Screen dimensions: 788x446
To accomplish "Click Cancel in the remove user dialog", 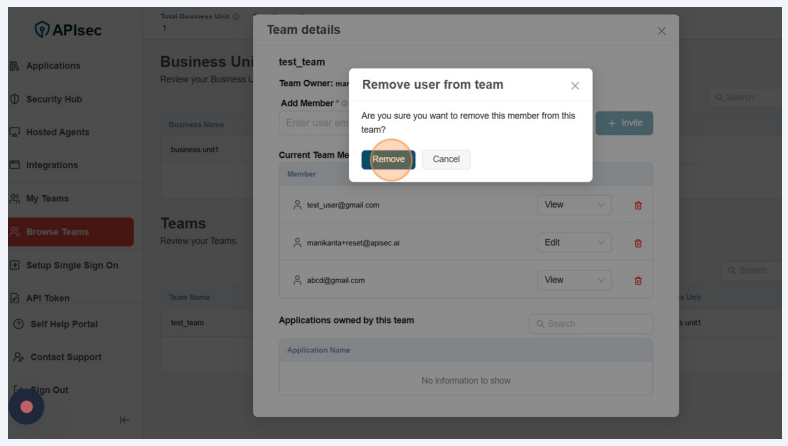I will tap(446, 159).
